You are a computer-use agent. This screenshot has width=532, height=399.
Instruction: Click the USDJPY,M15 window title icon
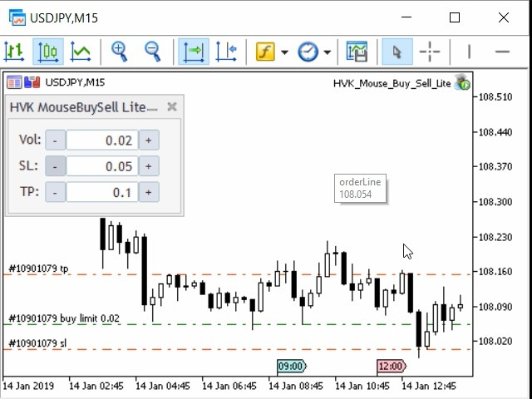(17, 17)
